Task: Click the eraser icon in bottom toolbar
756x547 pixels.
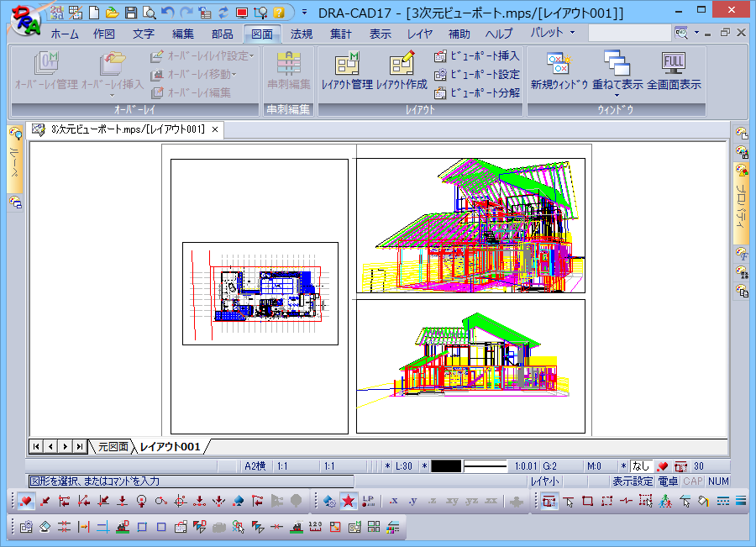Action: 45,527
